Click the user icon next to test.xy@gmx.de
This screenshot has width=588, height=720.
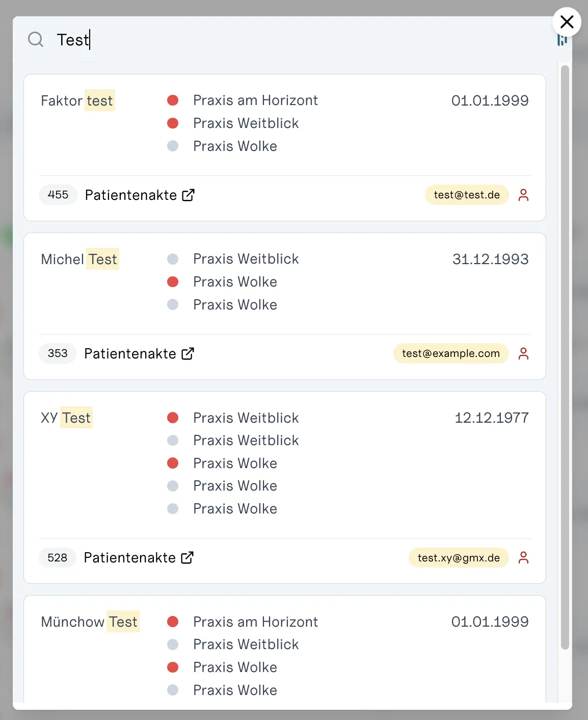pos(523,558)
